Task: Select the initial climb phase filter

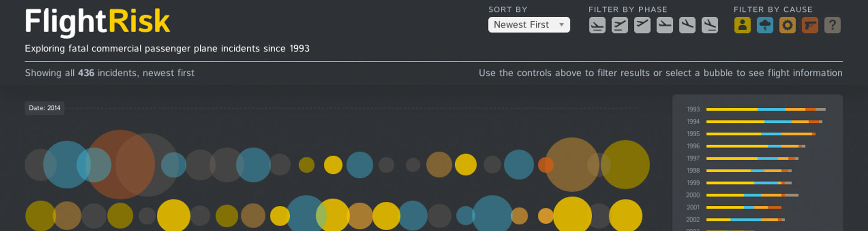Action: click(x=642, y=25)
